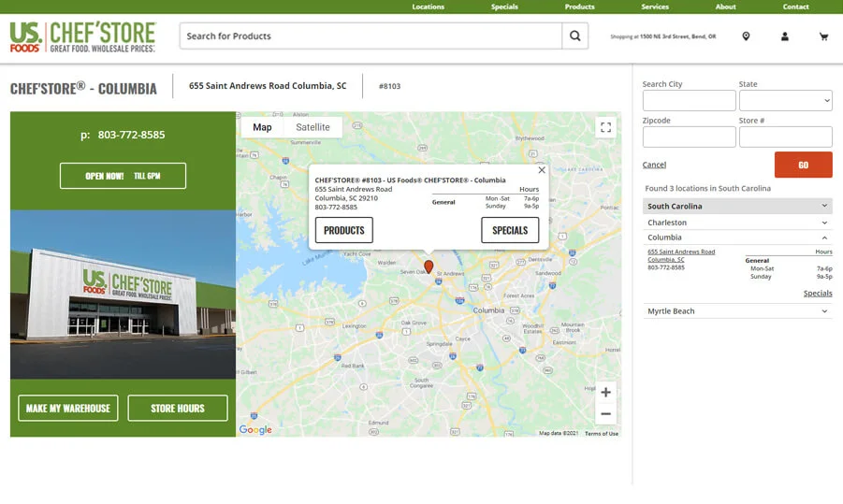This screenshot has height=504, width=843.
Task: Click the search magnifying glass icon
Action: click(574, 36)
